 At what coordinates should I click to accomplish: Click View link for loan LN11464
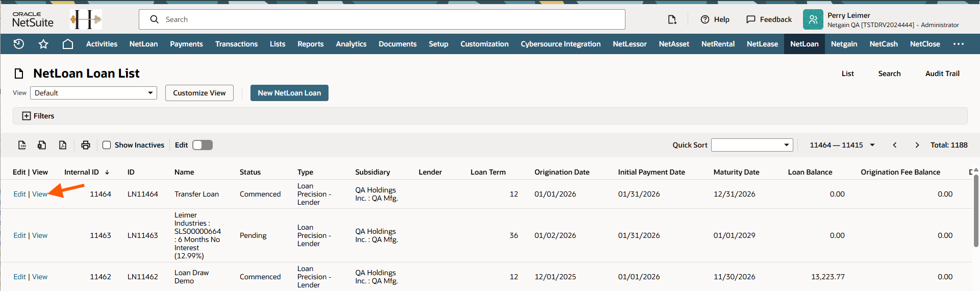[x=40, y=194]
